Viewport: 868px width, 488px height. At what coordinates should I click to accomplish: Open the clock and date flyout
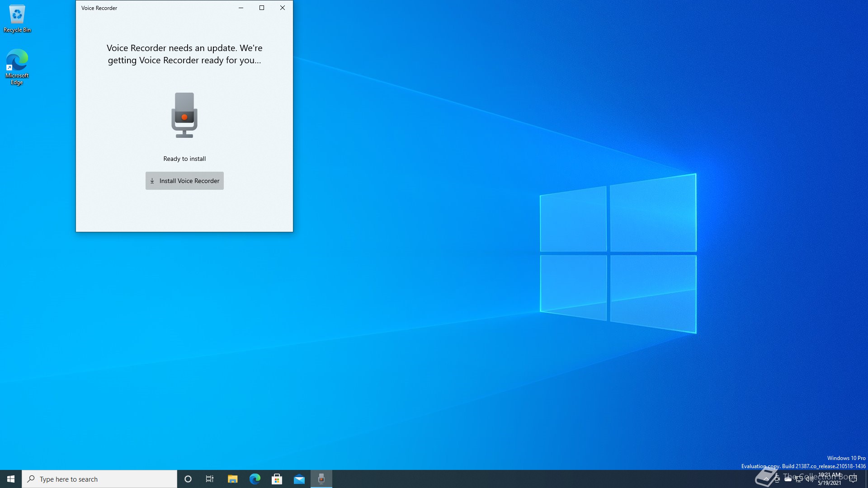point(830,479)
